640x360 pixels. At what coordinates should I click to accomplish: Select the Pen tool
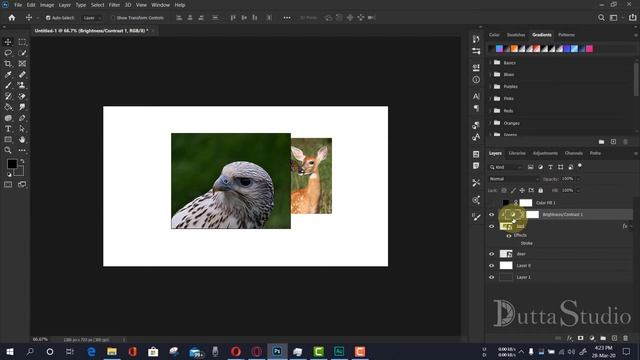click(x=22, y=118)
